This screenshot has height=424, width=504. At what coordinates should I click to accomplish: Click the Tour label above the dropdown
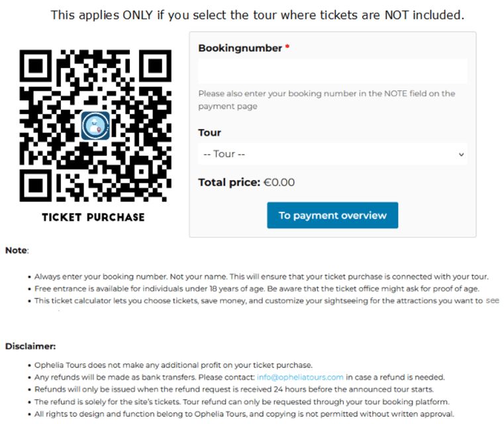(209, 132)
